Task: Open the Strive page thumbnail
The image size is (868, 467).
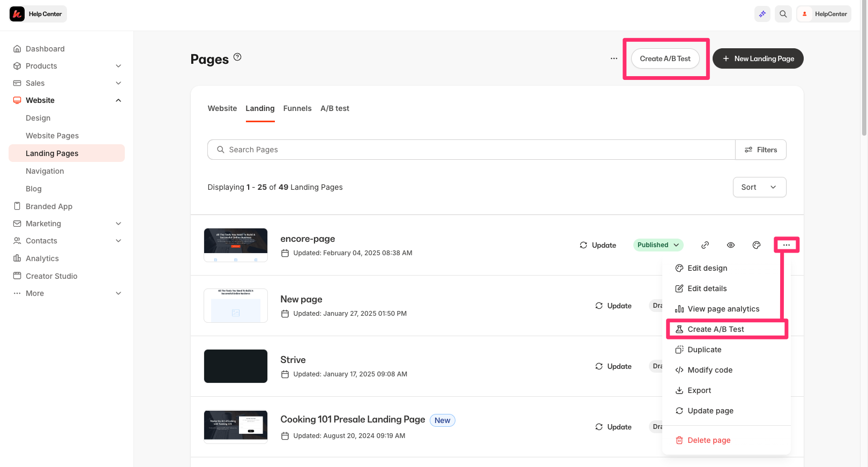Action: [x=236, y=366]
